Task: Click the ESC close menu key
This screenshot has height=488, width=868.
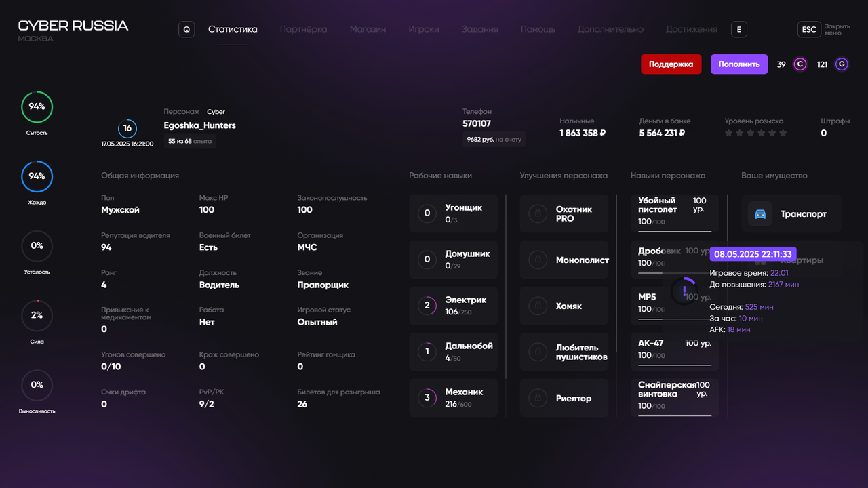Action: pos(809,29)
